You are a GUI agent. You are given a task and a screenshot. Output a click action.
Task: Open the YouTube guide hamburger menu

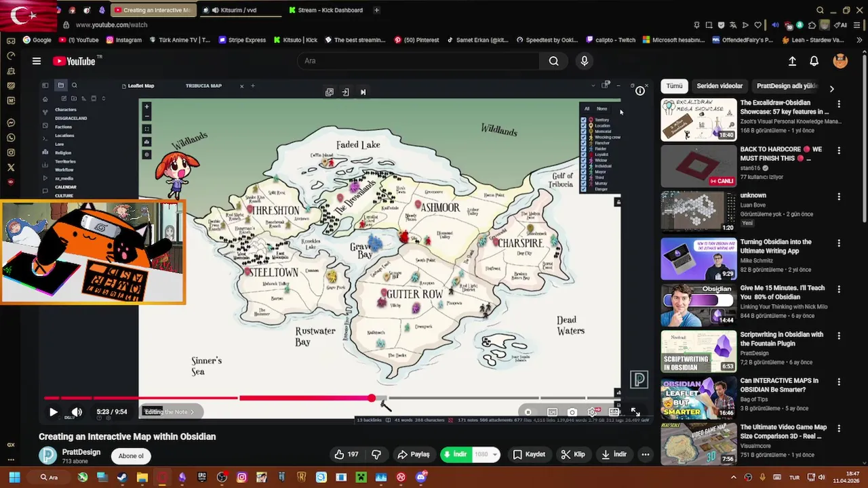point(37,61)
